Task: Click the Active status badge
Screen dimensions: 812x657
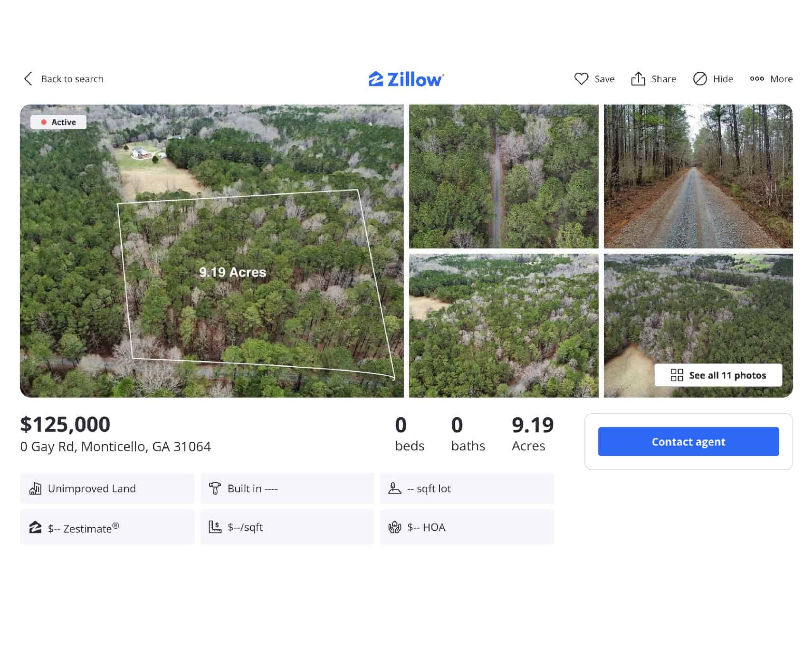Action: click(x=58, y=122)
